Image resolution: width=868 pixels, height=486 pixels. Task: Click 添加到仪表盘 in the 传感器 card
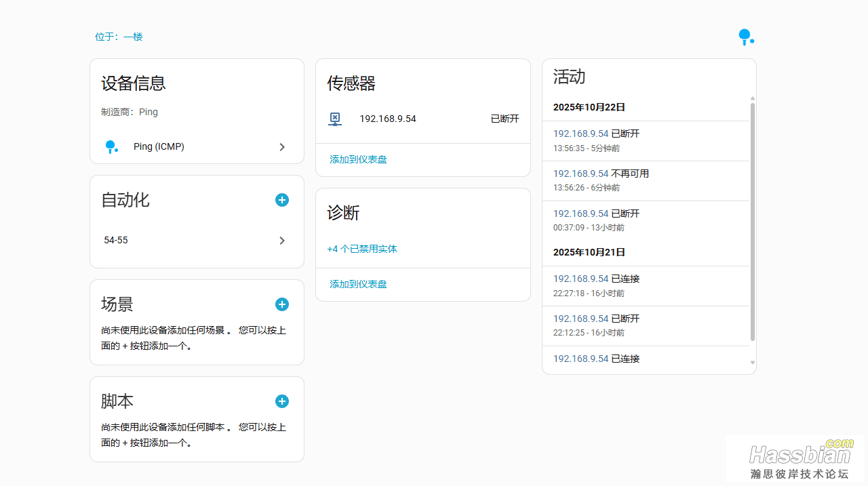[x=358, y=159]
